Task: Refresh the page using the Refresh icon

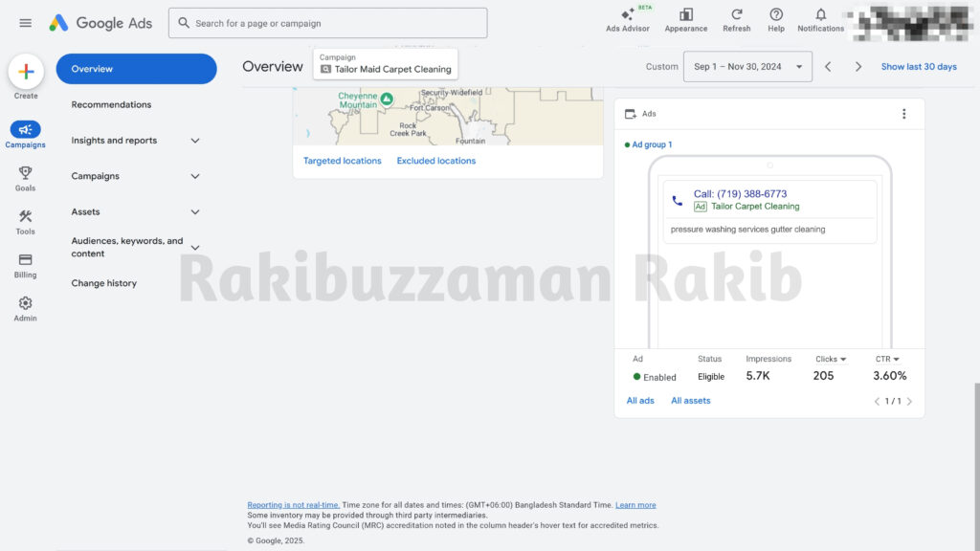Action: point(736,23)
